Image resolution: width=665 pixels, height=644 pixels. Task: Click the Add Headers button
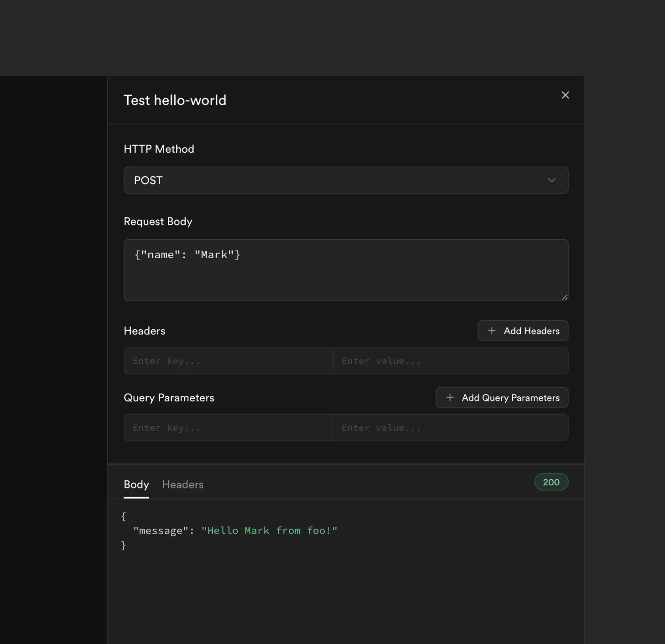pos(523,331)
